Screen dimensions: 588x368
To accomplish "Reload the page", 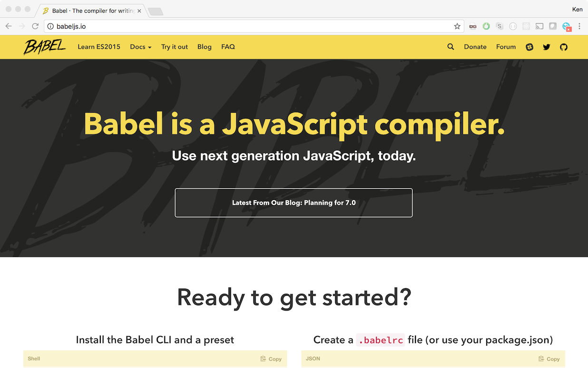I will [35, 27].
